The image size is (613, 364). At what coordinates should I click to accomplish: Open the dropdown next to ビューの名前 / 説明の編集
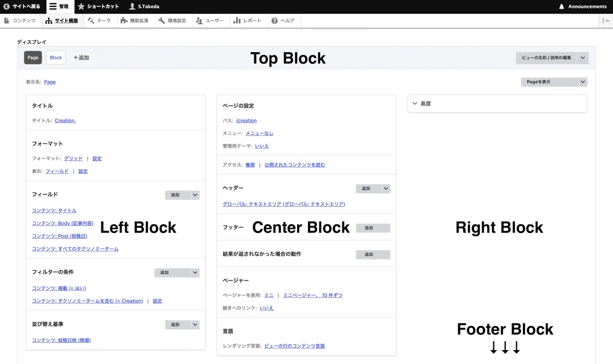(583, 58)
